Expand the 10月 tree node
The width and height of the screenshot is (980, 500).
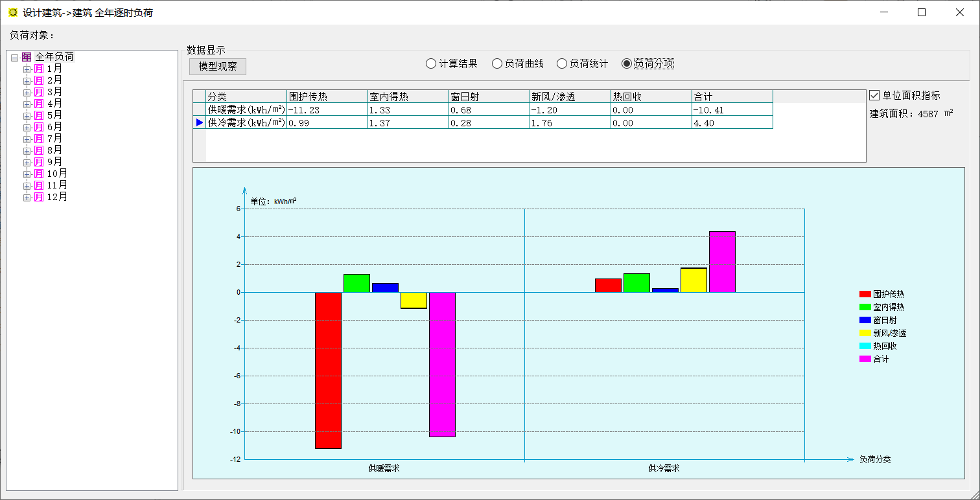coord(27,174)
